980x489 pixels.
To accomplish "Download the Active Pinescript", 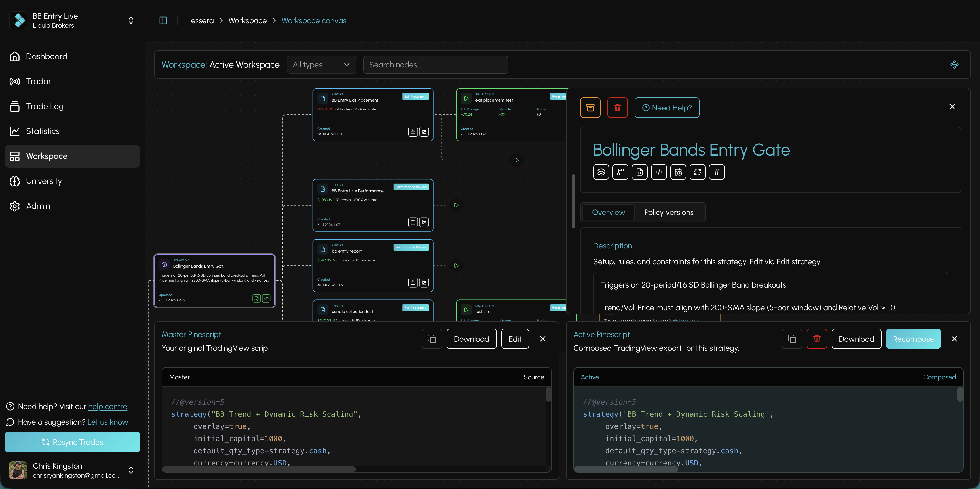I will [856, 339].
